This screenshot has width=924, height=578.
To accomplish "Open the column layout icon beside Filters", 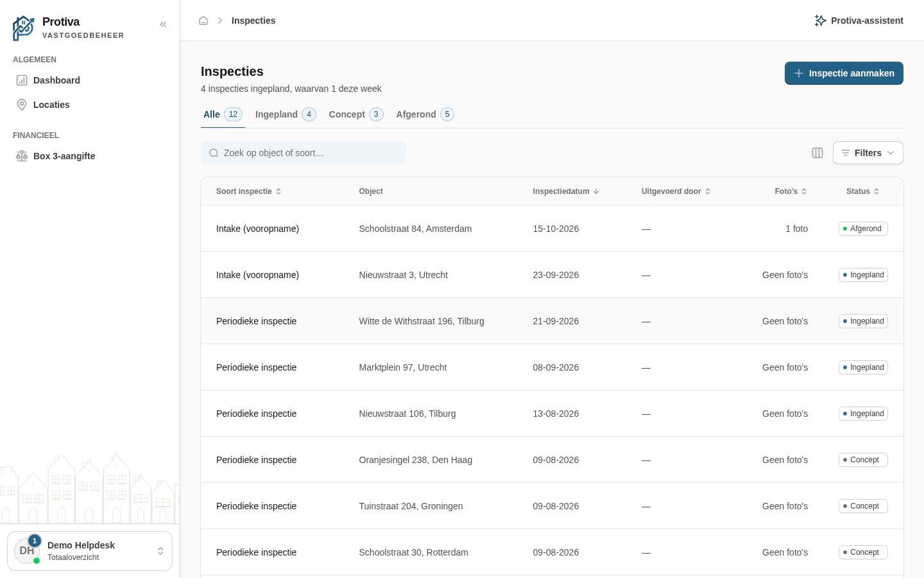I will click(x=817, y=153).
